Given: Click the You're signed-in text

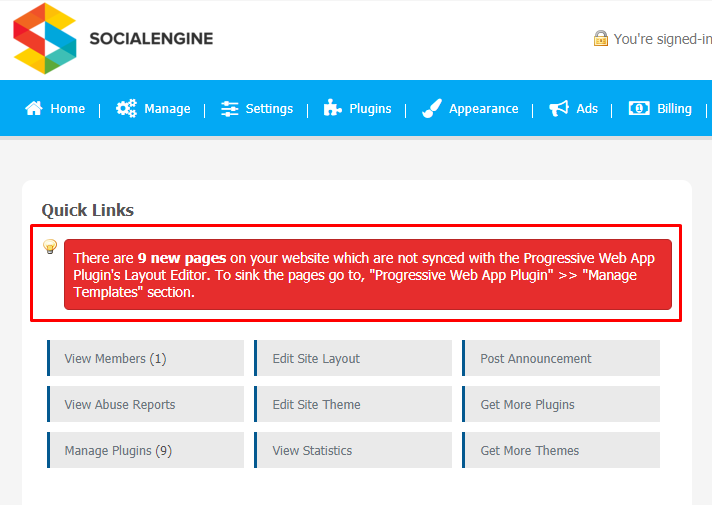Looking at the screenshot, I should 663,39.
